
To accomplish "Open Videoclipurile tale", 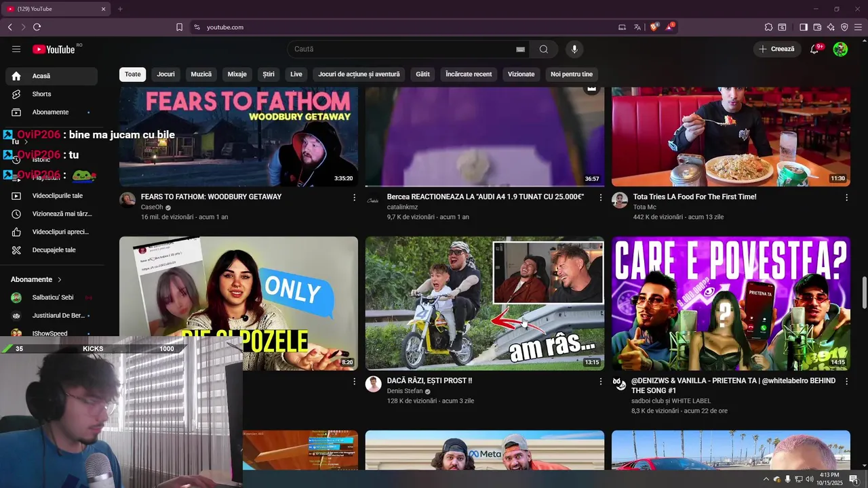I will click(52, 196).
